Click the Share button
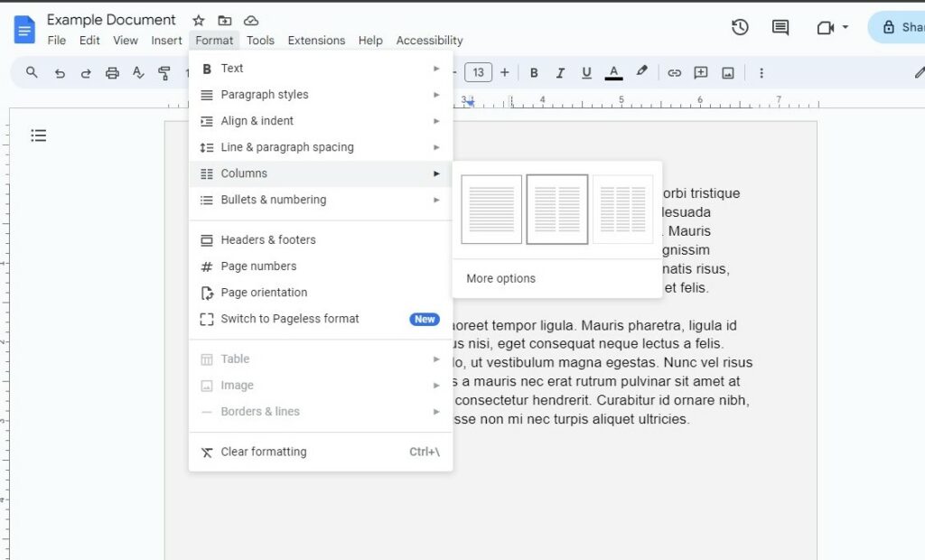Image resolution: width=925 pixels, height=560 pixels. click(x=903, y=27)
